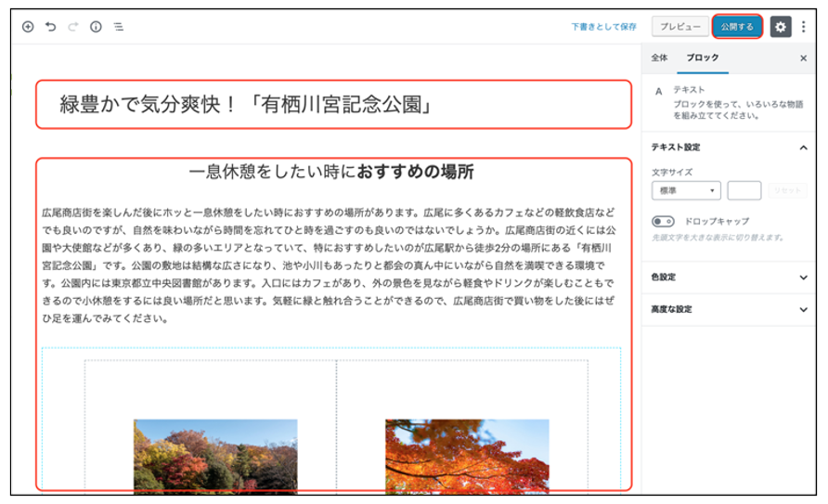The image size is (828, 504).
Task: Enable the ドロップキャップ toggle
Action: click(x=663, y=221)
